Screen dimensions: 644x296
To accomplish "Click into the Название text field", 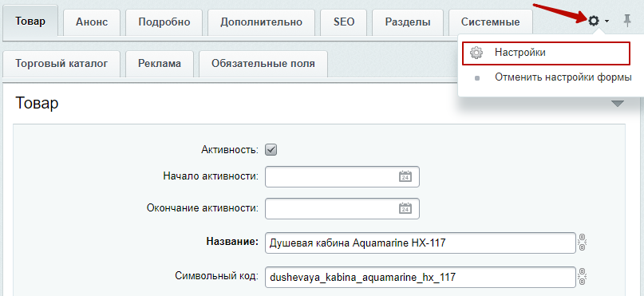I will [421, 243].
